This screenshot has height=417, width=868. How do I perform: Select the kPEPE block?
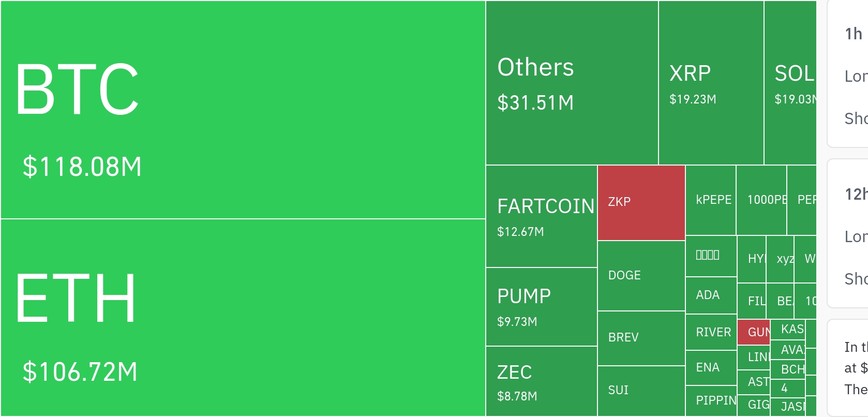[x=711, y=200]
